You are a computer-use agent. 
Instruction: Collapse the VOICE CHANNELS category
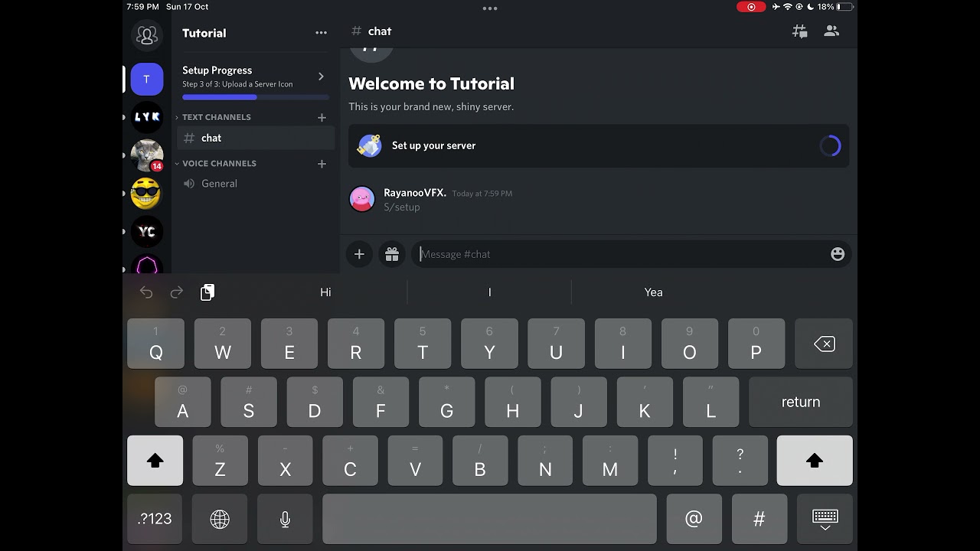(x=215, y=164)
